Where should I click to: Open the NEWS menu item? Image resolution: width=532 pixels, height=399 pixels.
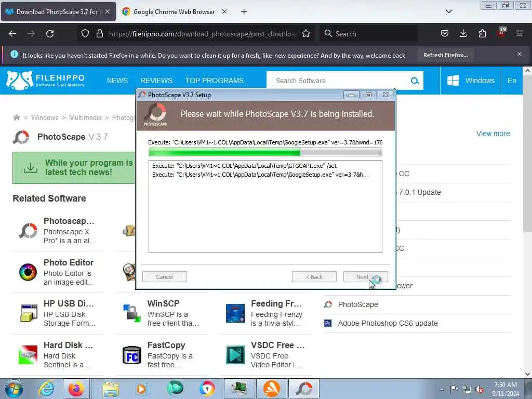tap(117, 81)
